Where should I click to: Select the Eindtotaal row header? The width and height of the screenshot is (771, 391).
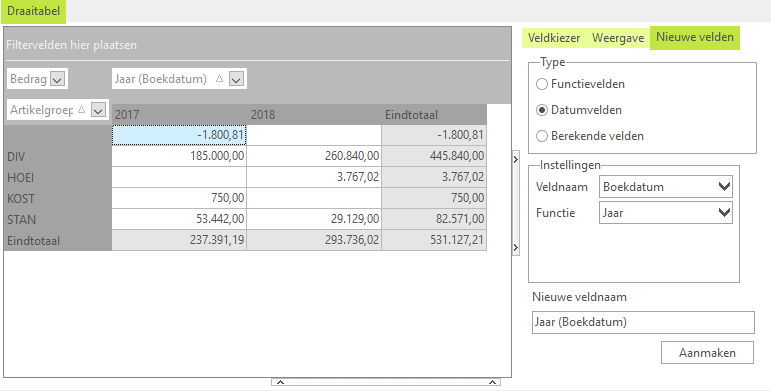58,241
